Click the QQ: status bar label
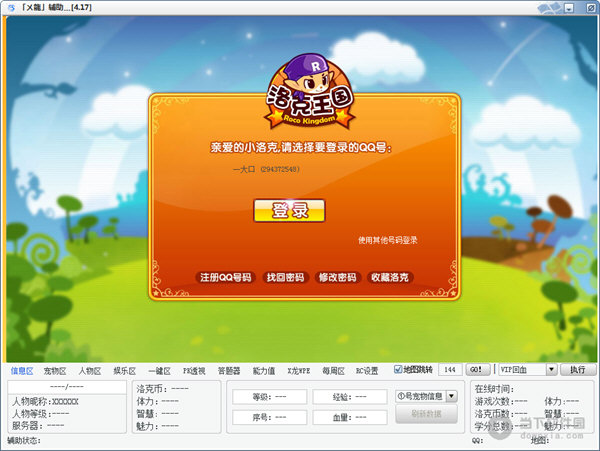Viewport: 600px width, 451px height. coord(477,441)
